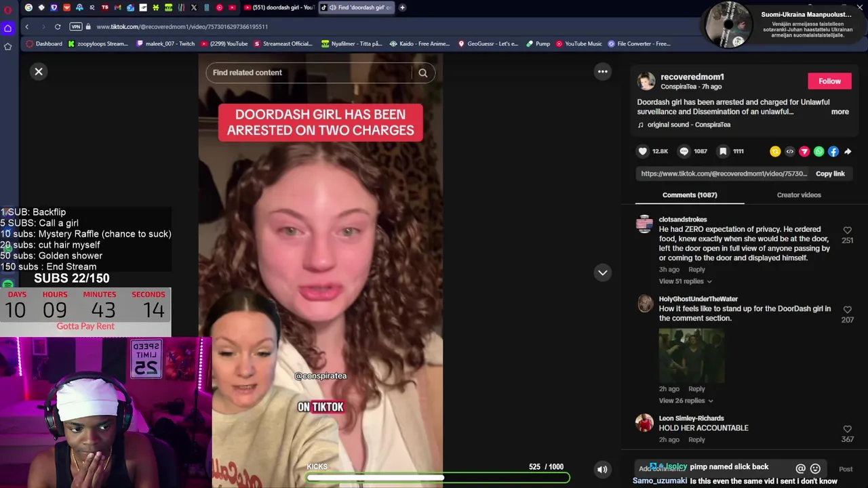This screenshot has height=488, width=868.
Task: Select the Find 'doordash girl' TikTok browser tab
Action: click(x=356, y=7)
